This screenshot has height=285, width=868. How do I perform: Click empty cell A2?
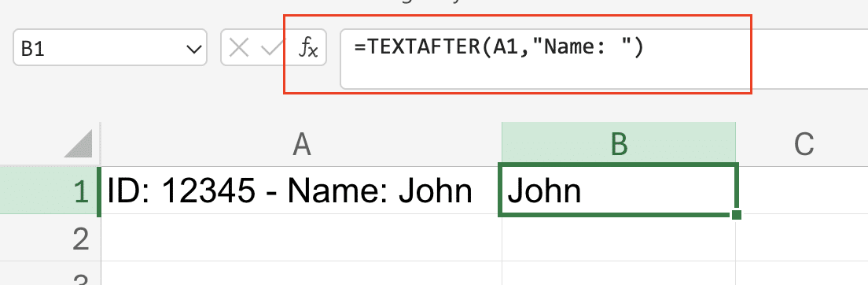click(301, 237)
